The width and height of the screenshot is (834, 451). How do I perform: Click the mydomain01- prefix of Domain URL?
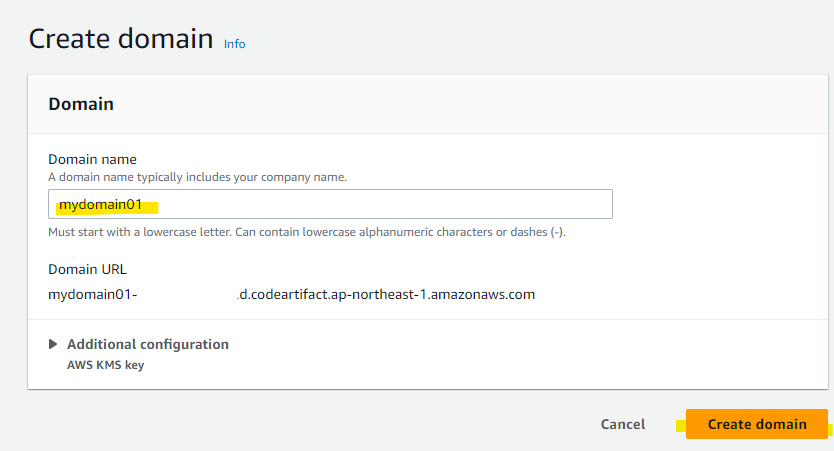(93, 294)
